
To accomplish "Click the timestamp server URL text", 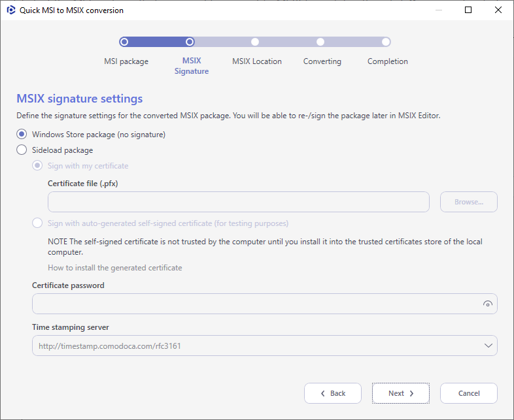I will [x=110, y=346].
